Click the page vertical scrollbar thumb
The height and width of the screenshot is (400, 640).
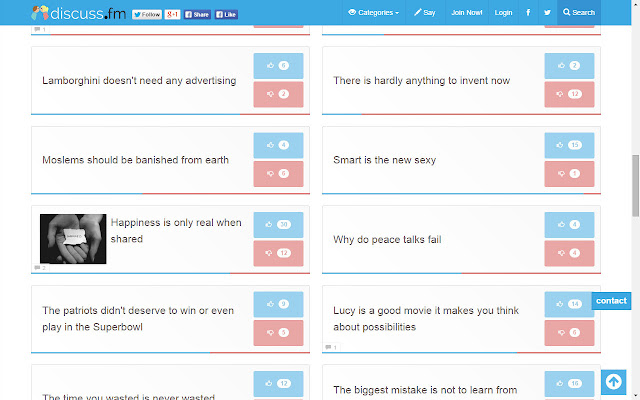point(636,186)
